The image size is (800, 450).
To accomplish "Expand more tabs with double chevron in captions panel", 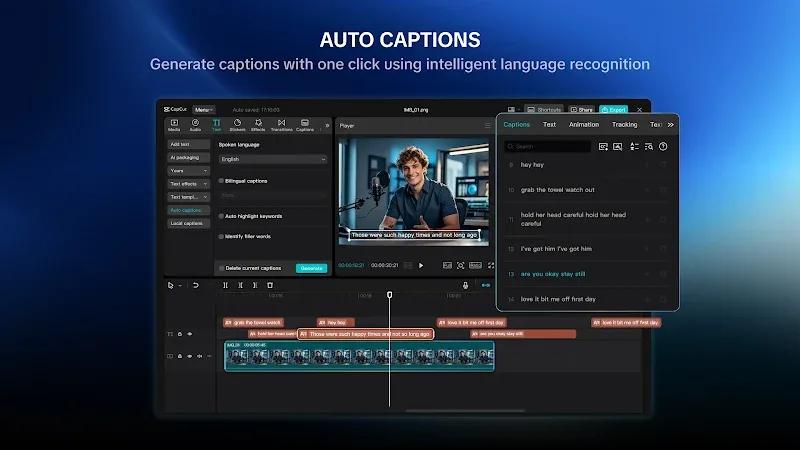I will pos(670,124).
